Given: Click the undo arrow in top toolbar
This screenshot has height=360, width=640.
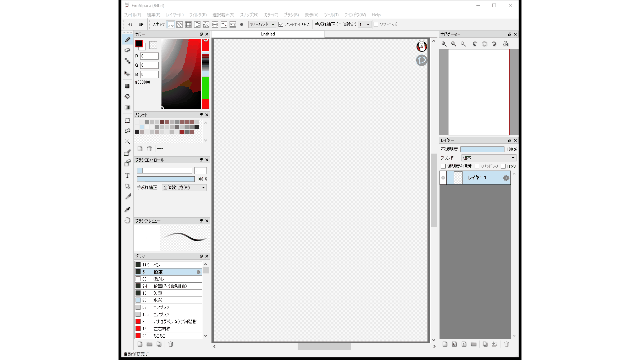Looking at the screenshot, I should pyautogui.click(x=130, y=24).
